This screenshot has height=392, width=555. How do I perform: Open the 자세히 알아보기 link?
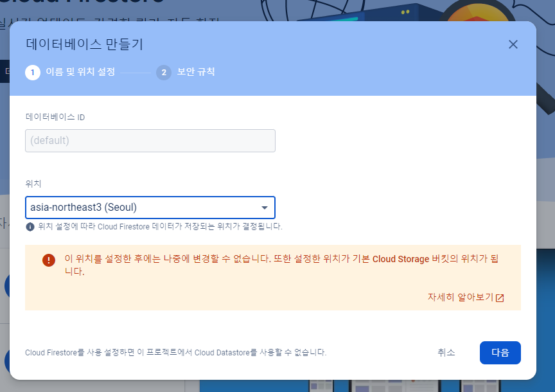click(x=461, y=297)
